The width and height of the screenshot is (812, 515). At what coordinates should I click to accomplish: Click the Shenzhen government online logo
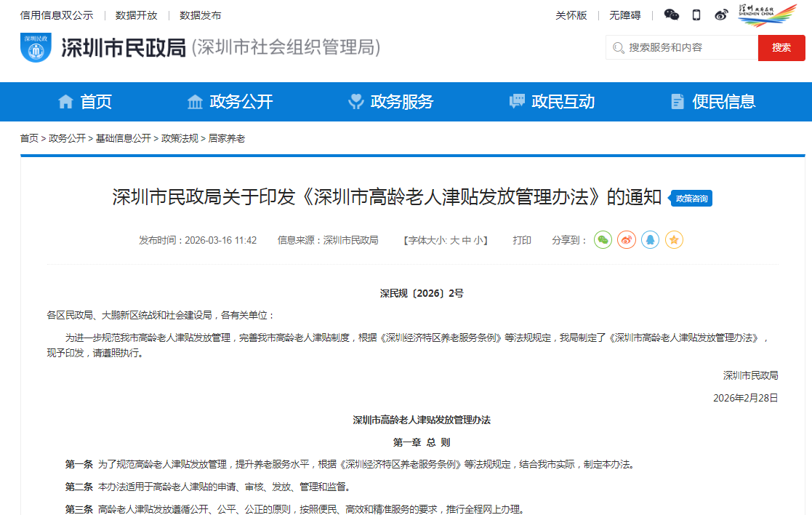[767, 15]
